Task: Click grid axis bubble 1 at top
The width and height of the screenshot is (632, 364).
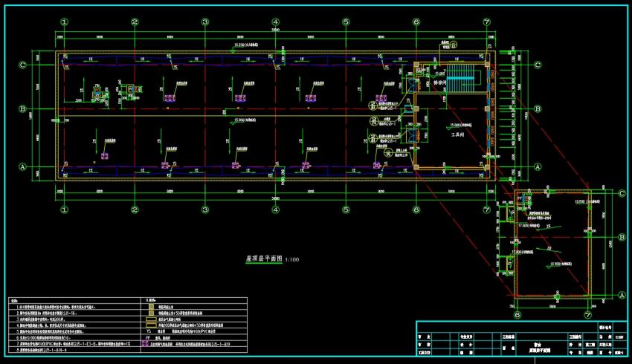Action: coord(65,22)
